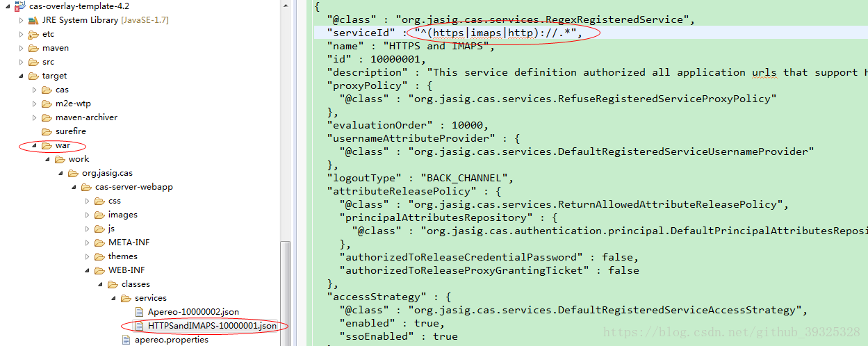Click the classes folder icon
Viewport: 868px width, 346px height.
pos(113,284)
